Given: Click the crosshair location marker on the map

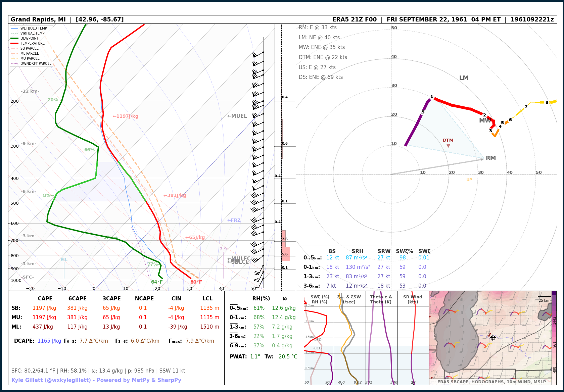Looking at the screenshot, I should pyautogui.click(x=493, y=338).
